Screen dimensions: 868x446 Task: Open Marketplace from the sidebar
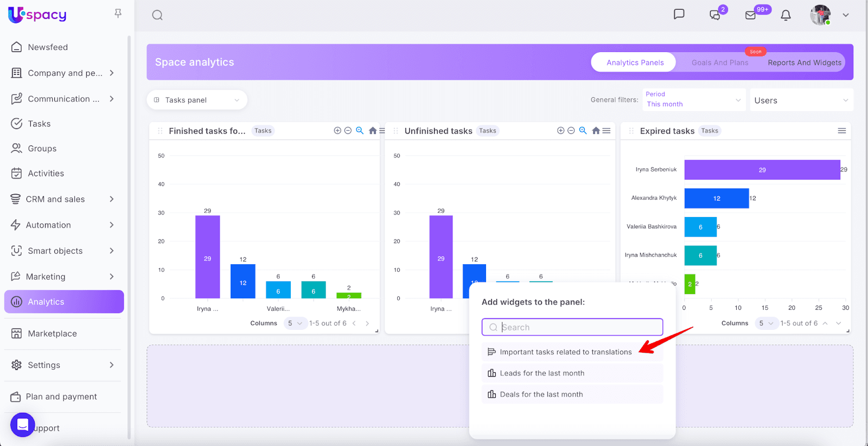pos(52,334)
